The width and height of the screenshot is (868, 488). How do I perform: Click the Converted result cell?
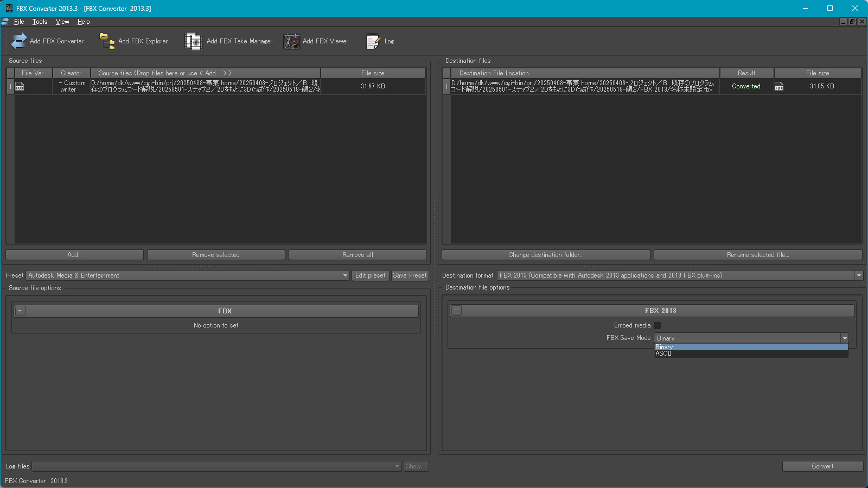click(x=746, y=86)
